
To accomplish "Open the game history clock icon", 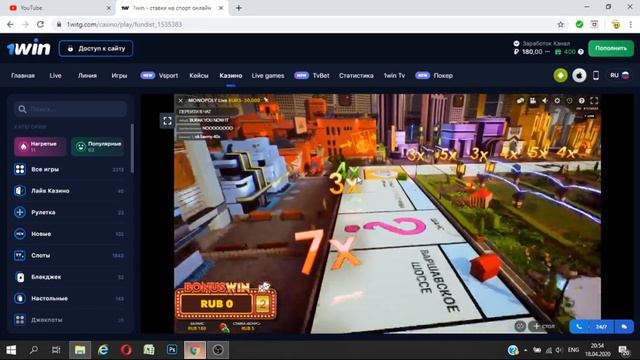I will click(x=569, y=100).
